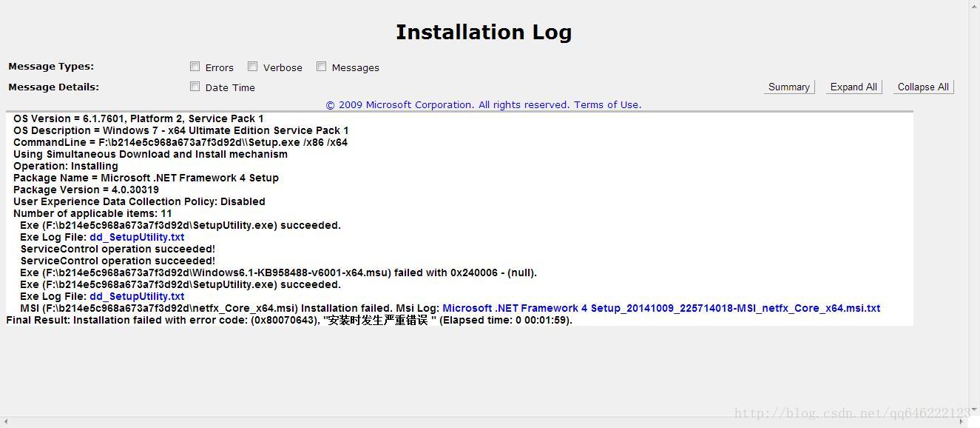Click the Expand All button
This screenshot has width=980, height=428.
(854, 87)
